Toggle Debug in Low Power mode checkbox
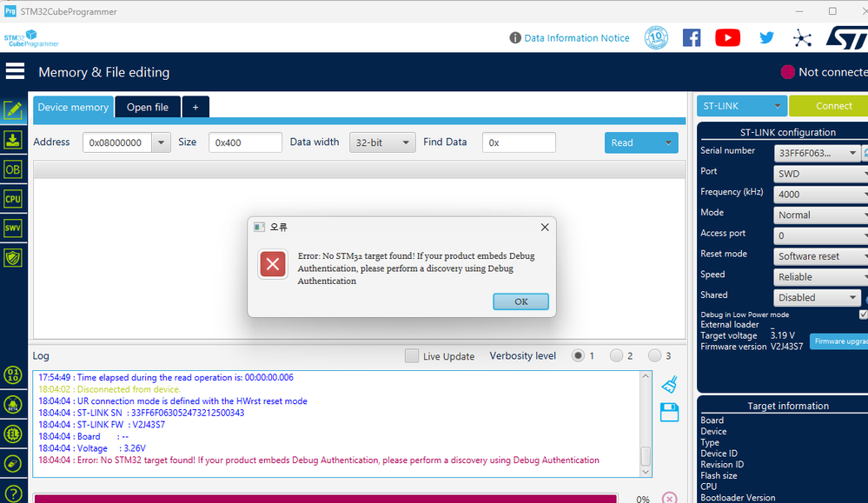 pyautogui.click(x=863, y=314)
